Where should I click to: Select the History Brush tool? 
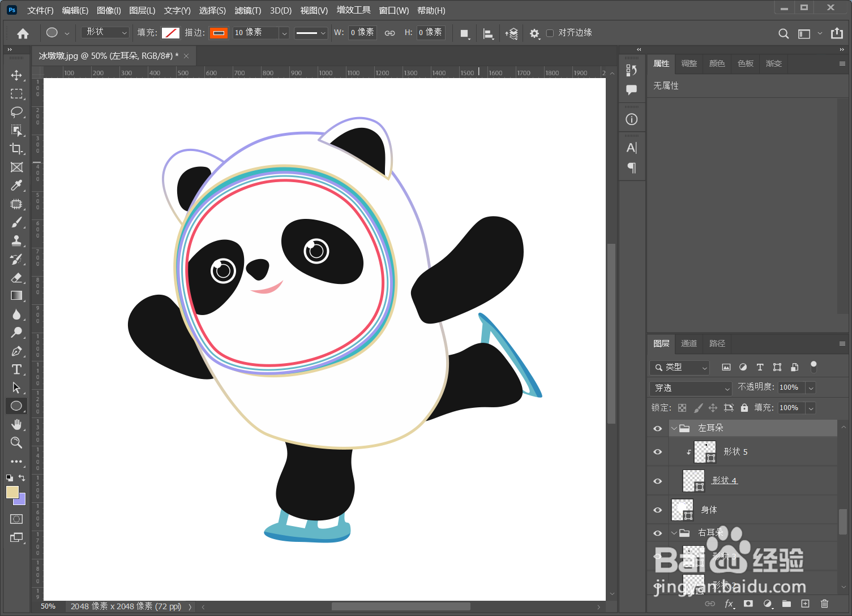(16, 259)
